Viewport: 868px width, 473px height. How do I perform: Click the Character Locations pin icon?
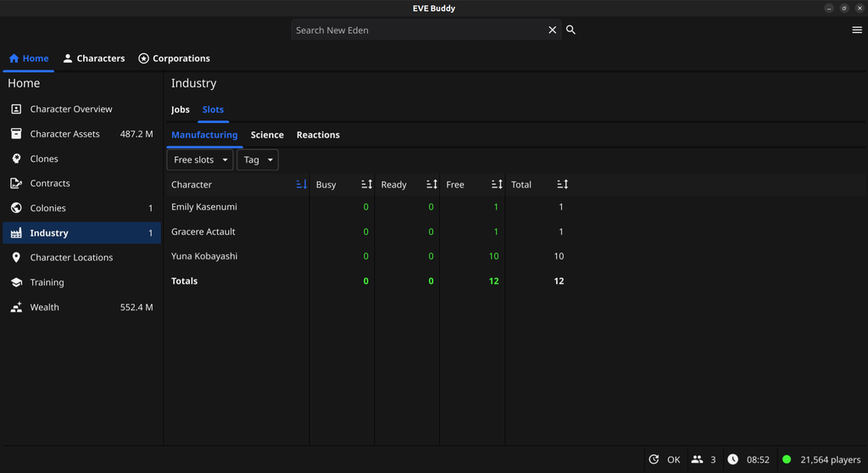(x=16, y=258)
